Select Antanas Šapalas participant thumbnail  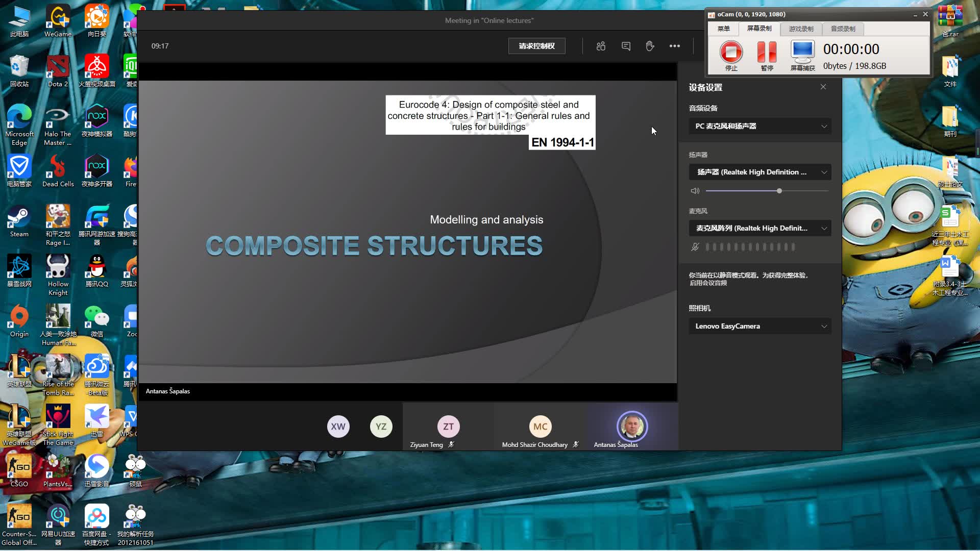(x=632, y=427)
